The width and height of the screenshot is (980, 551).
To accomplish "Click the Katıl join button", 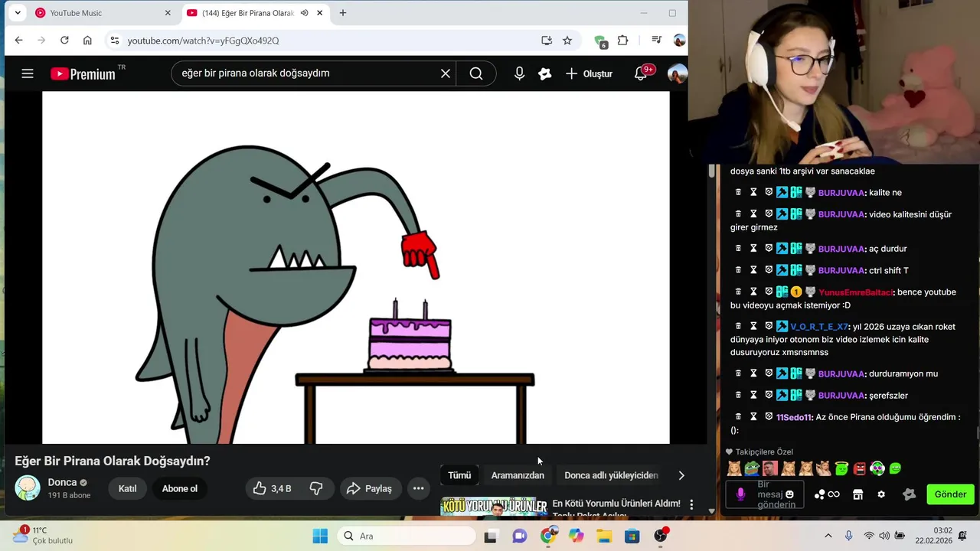I will click(128, 488).
